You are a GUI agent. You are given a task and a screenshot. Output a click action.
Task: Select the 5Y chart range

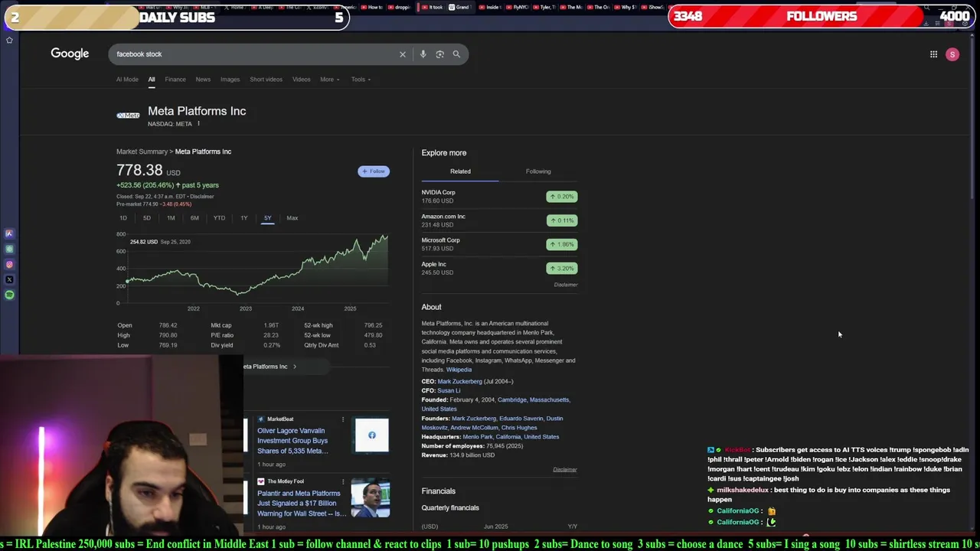pos(267,218)
